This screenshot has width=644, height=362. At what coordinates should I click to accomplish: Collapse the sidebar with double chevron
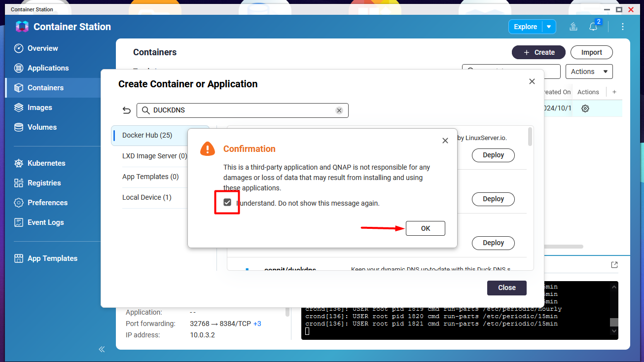coord(102,349)
